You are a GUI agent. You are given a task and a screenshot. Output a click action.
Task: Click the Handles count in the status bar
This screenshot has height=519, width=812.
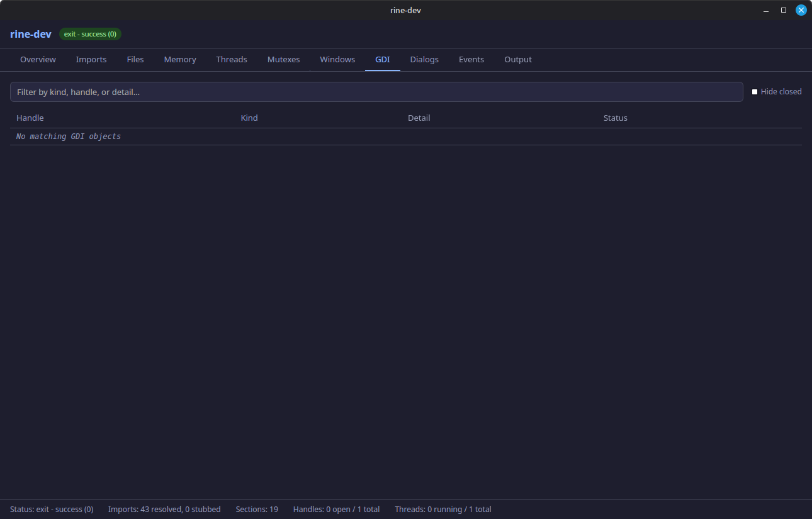[x=336, y=509]
